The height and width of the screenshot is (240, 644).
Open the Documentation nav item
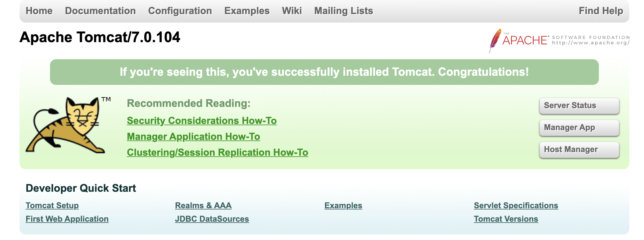click(x=100, y=11)
